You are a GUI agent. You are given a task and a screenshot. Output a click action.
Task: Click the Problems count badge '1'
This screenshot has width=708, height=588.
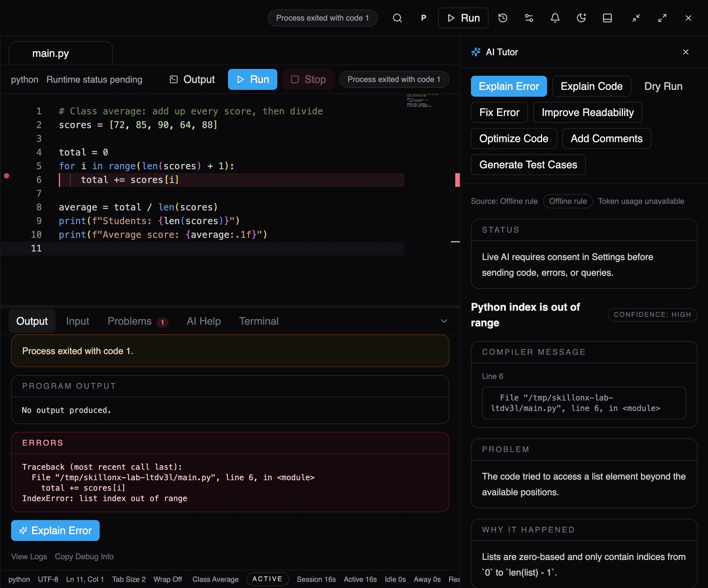(x=162, y=322)
